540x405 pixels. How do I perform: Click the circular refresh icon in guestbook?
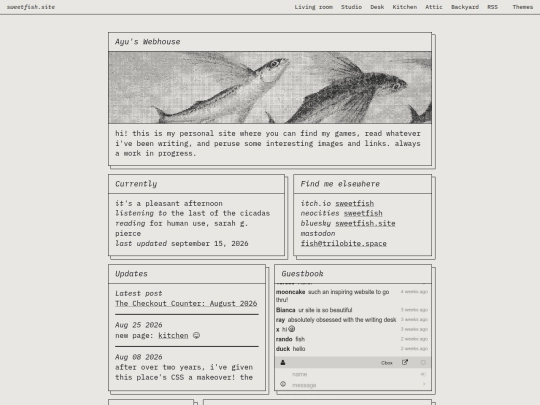tap(423, 362)
